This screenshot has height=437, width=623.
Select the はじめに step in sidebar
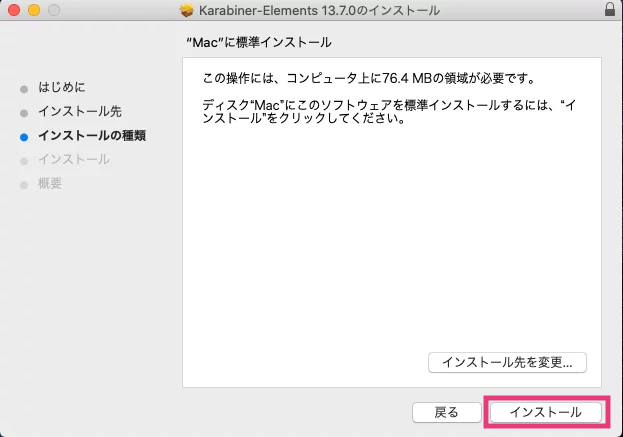[x=62, y=87]
